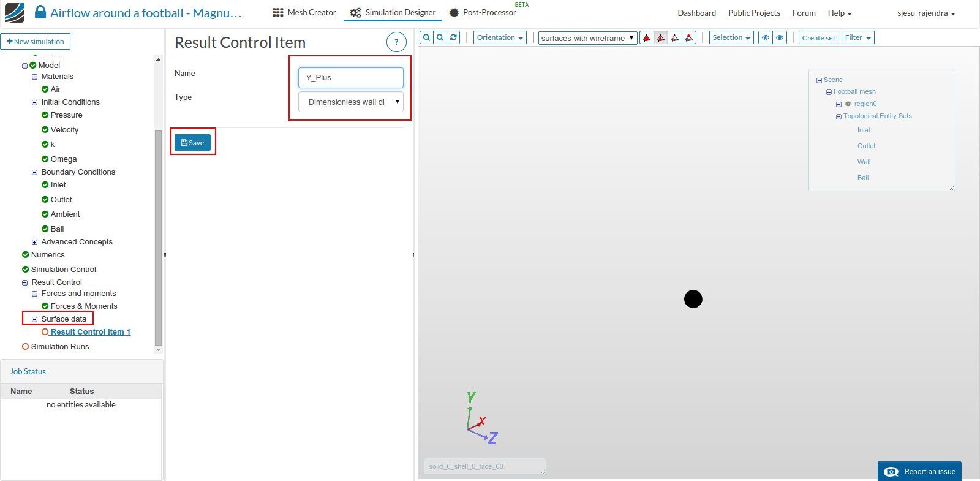Collapse the Materials tree node

click(x=35, y=77)
